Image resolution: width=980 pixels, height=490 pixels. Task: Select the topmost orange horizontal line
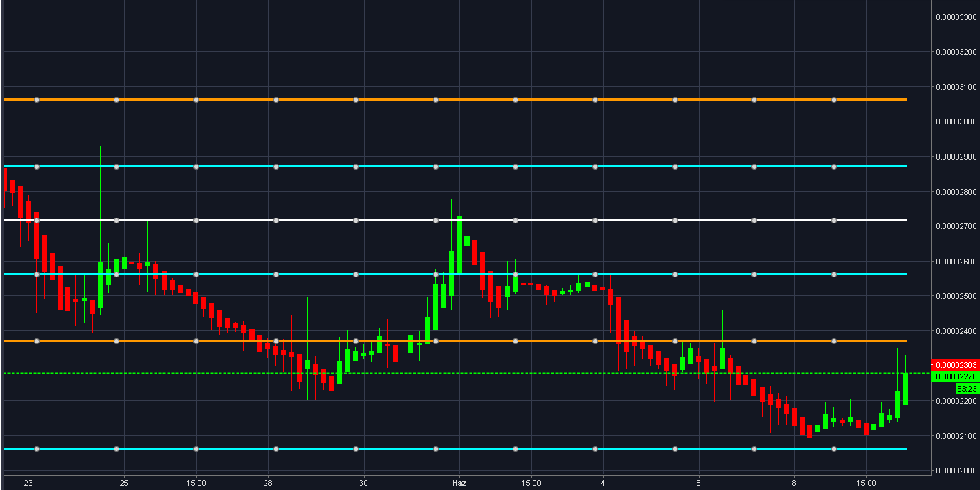455,99
